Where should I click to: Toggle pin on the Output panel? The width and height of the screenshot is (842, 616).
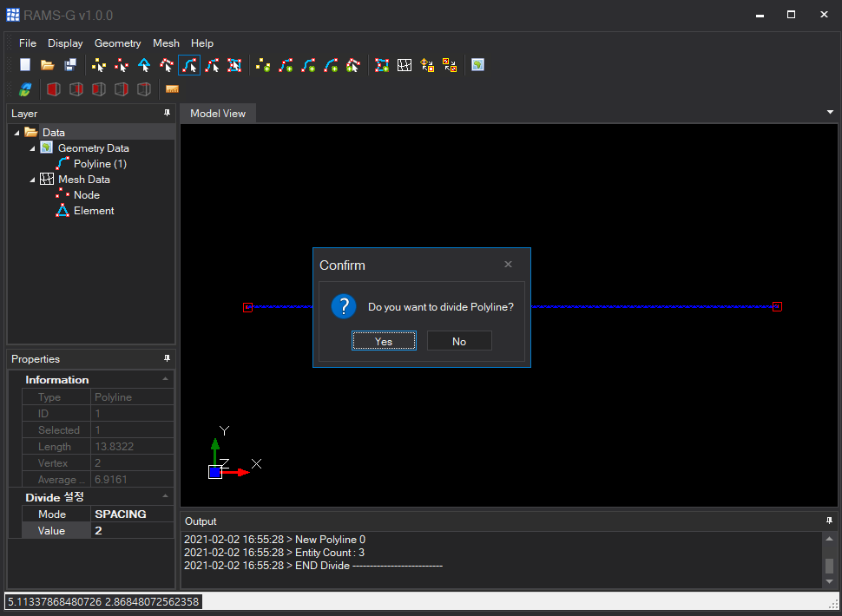pos(829,521)
